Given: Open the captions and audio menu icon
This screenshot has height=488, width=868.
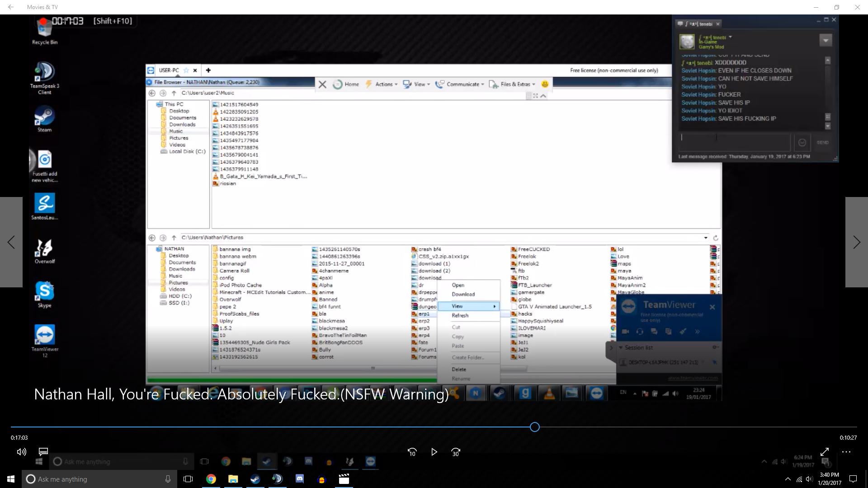Looking at the screenshot, I should (43, 452).
